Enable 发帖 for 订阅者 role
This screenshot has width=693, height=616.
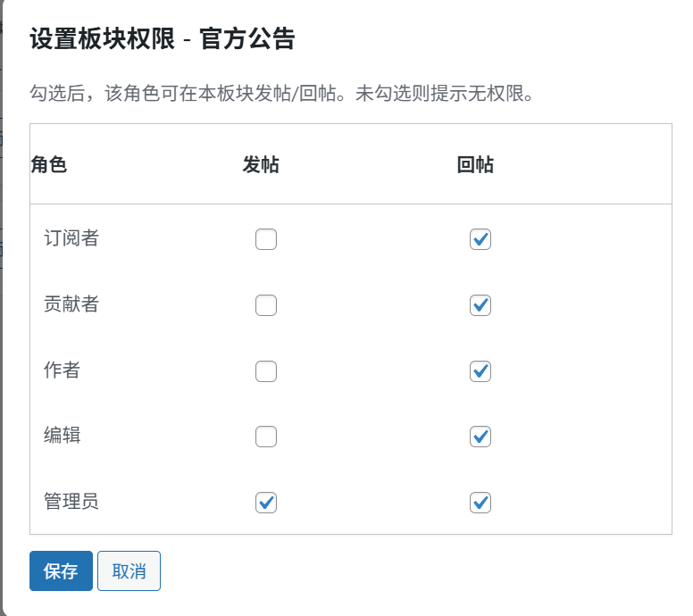click(x=266, y=239)
